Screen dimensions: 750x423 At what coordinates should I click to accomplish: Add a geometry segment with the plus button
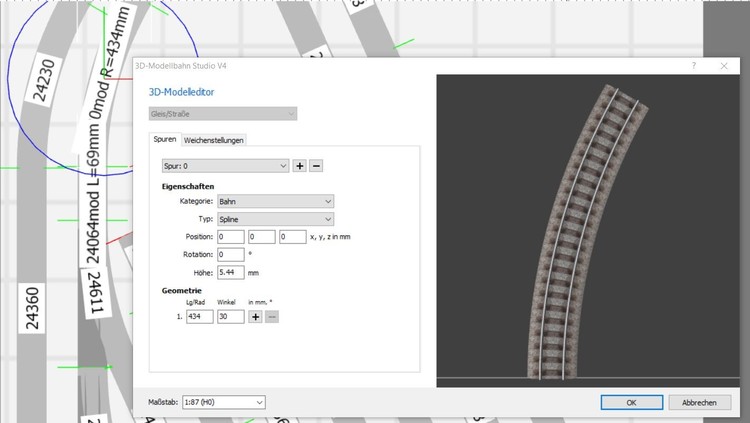coord(255,316)
